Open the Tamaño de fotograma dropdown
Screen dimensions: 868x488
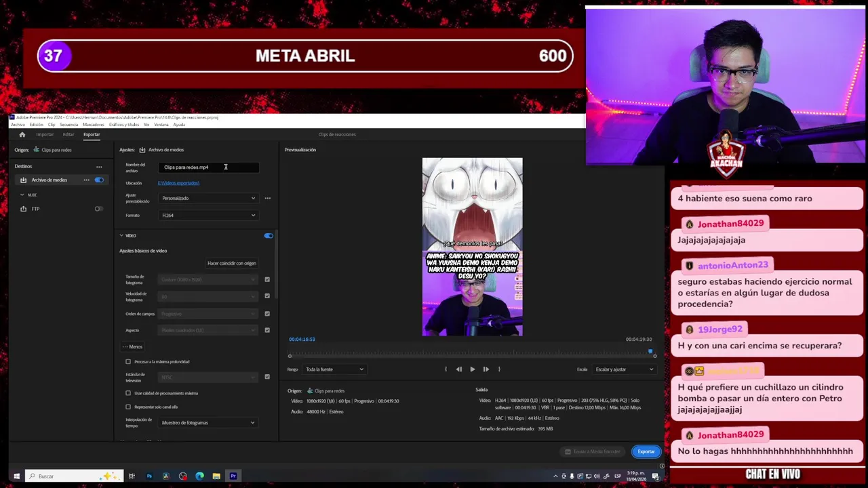tap(208, 279)
